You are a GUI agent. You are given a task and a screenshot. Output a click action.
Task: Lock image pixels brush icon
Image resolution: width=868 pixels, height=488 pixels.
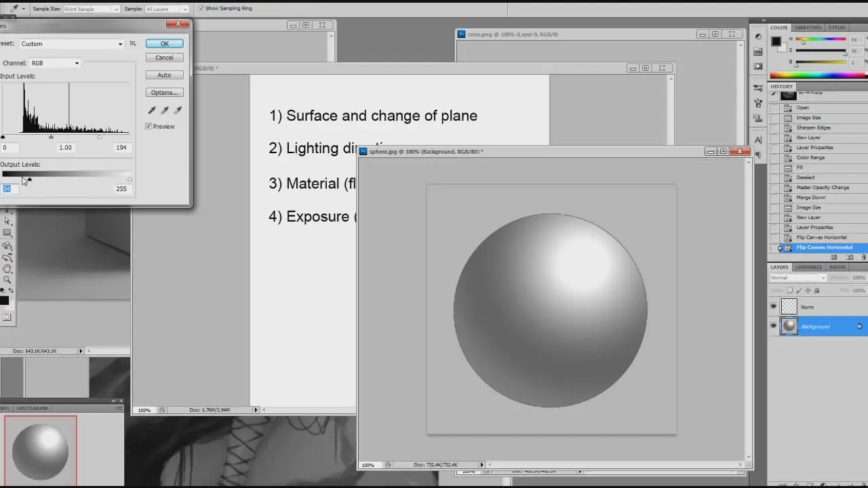click(x=799, y=291)
